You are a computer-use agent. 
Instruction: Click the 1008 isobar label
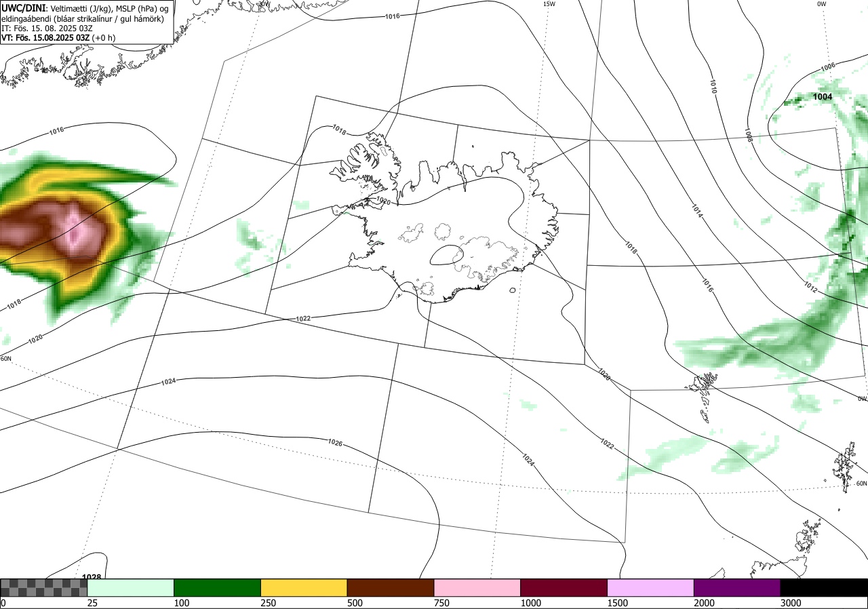pyautogui.click(x=749, y=134)
